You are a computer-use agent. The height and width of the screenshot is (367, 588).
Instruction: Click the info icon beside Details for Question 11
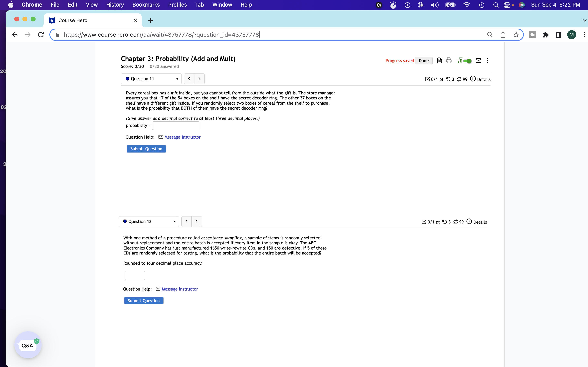coord(473,79)
